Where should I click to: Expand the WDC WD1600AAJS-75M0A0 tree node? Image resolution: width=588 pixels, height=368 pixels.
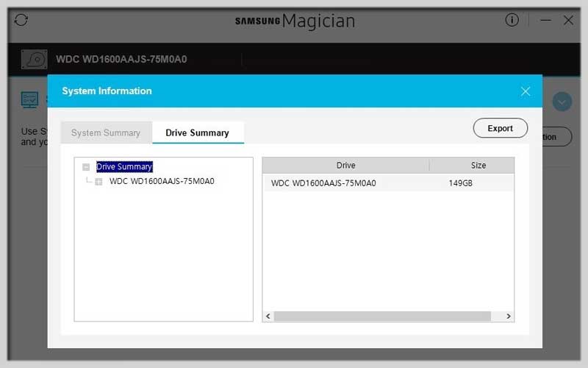point(98,182)
